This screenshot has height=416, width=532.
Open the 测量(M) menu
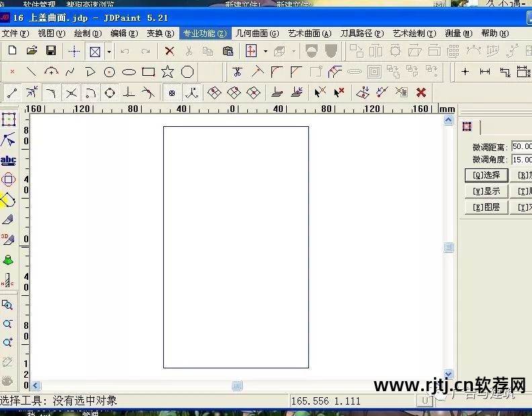point(459,34)
